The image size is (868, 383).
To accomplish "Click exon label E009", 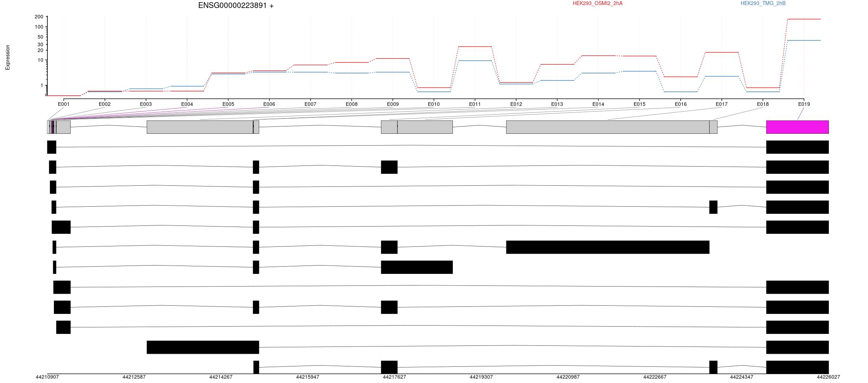I will [x=393, y=104].
